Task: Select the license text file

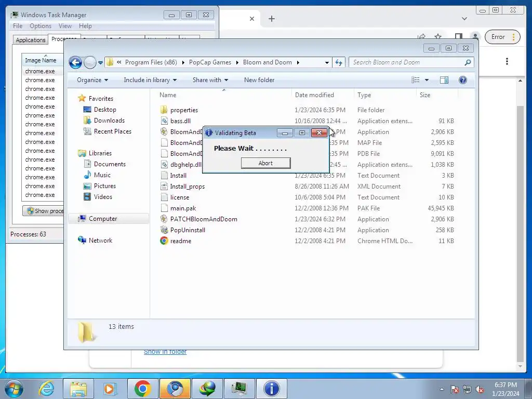Action: (179, 197)
